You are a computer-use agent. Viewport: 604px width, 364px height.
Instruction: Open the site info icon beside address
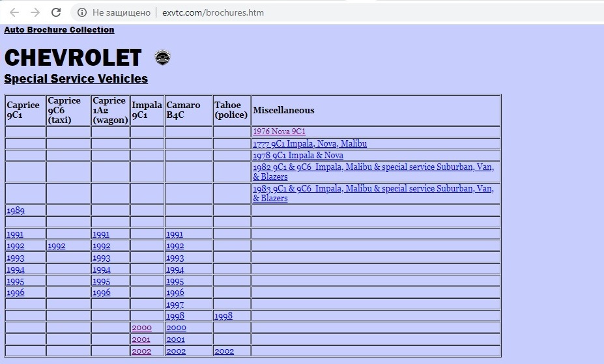tap(82, 13)
